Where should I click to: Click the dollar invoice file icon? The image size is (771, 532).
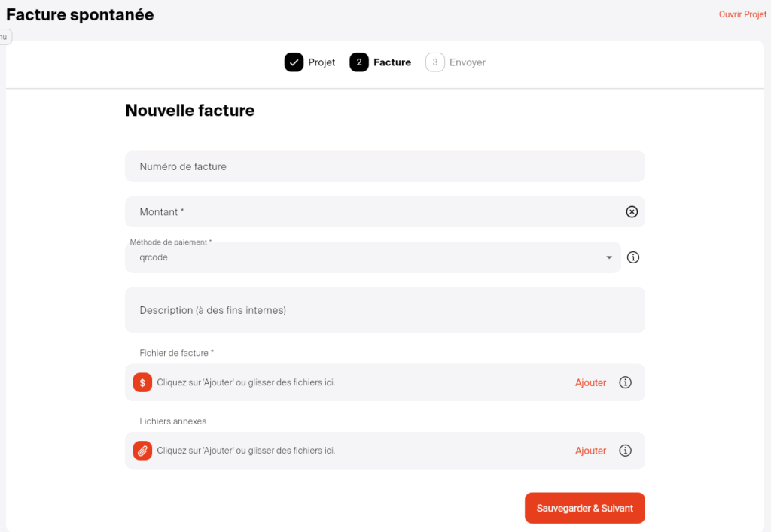(x=142, y=382)
